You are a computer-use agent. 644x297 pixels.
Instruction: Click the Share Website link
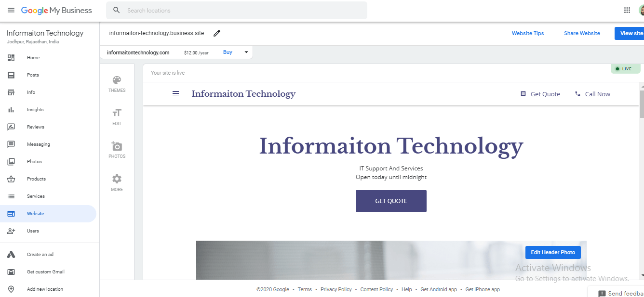click(582, 33)
